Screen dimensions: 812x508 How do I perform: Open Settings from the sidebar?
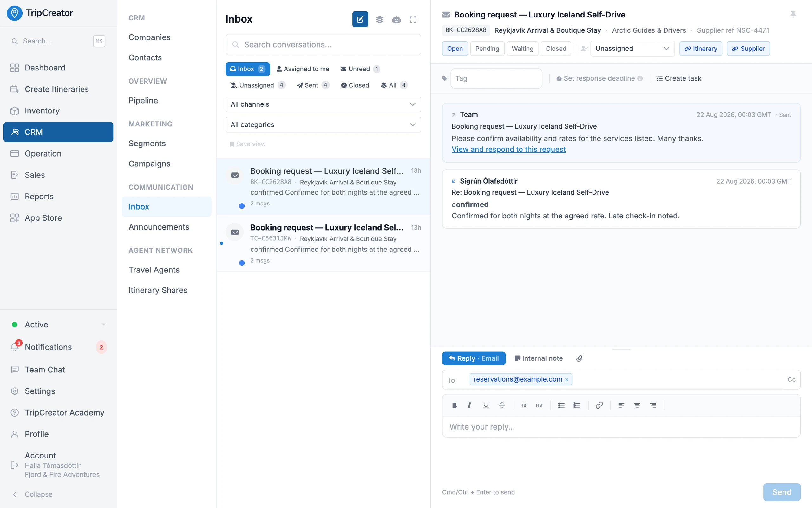click(x=58, y=391)
